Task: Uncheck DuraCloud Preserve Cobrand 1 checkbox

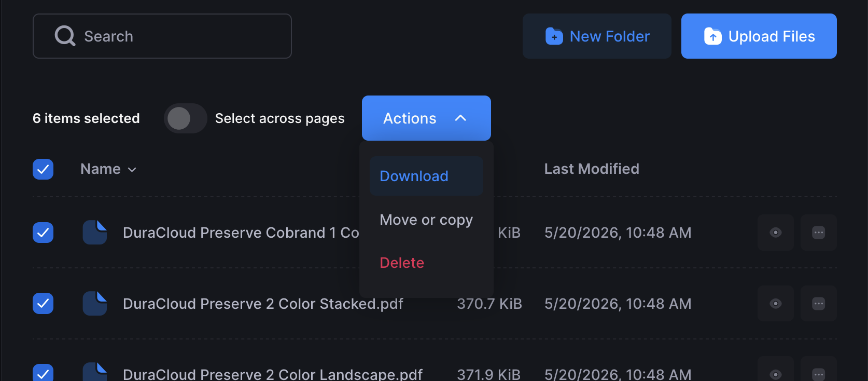Action: 43,233
